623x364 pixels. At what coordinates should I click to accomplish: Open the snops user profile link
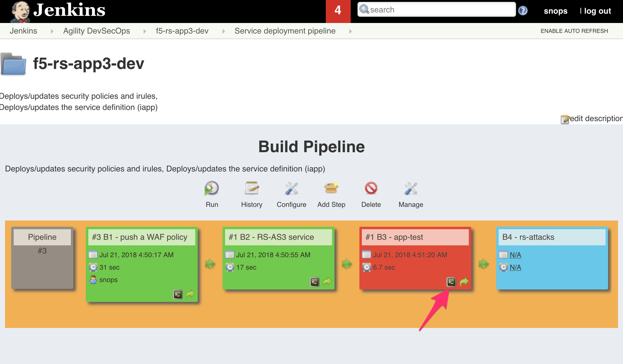tap(556, 11)
